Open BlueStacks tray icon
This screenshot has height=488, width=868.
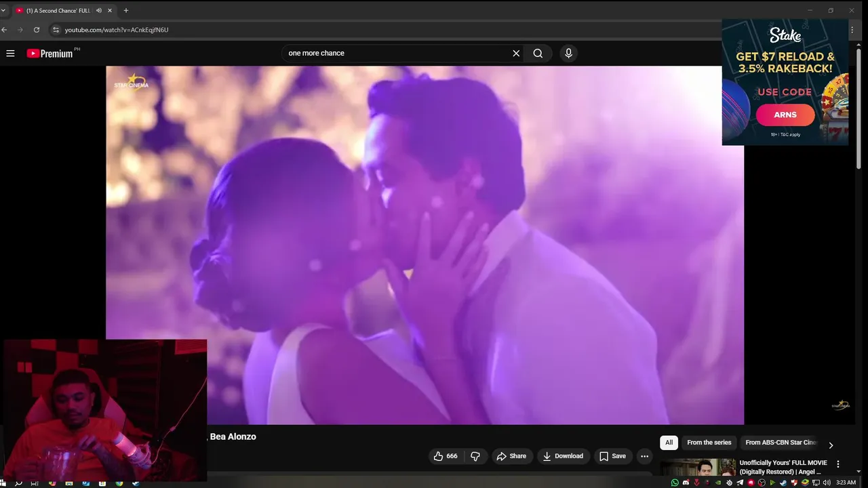[805, 483]
